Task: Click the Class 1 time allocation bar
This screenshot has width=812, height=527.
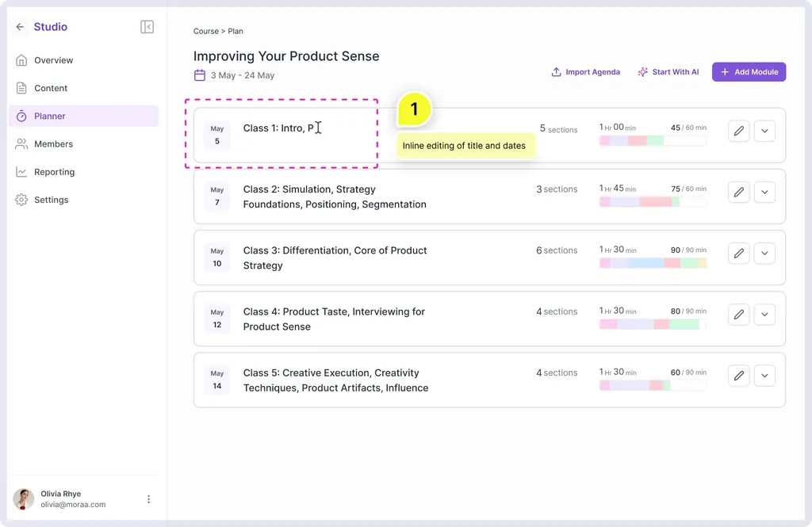Action: coord(653,141)
